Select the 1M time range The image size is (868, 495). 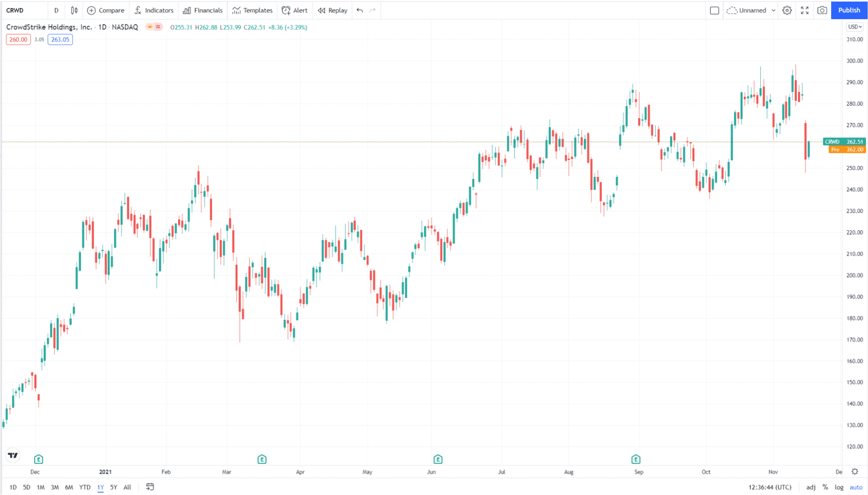(40, 487)
